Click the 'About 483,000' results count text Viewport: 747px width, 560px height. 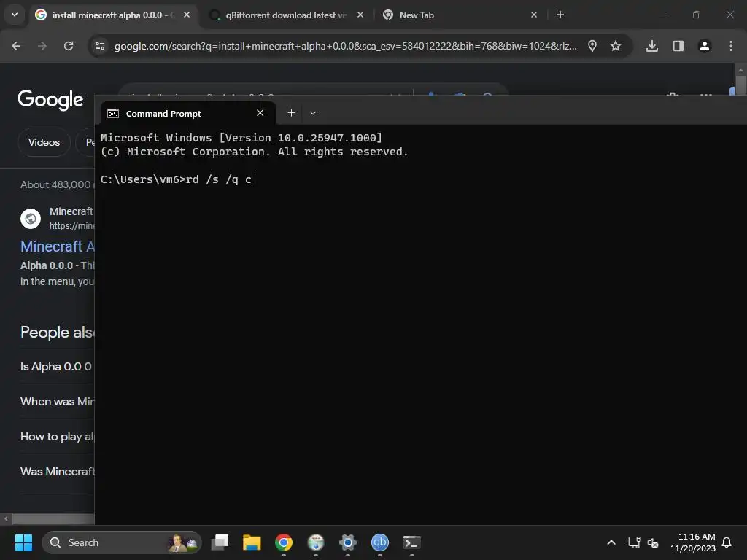coord(57,184)
